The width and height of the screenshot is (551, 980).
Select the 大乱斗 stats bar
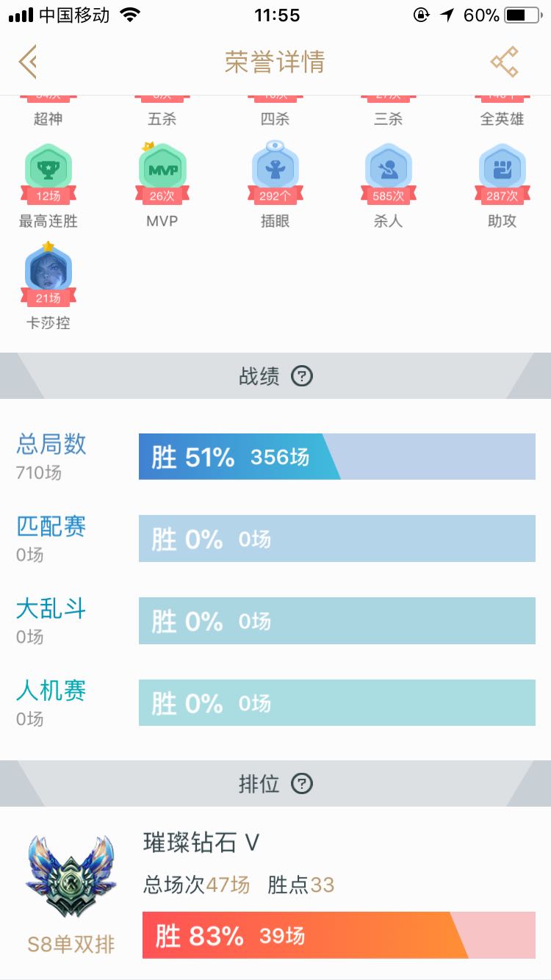point(336,621)
